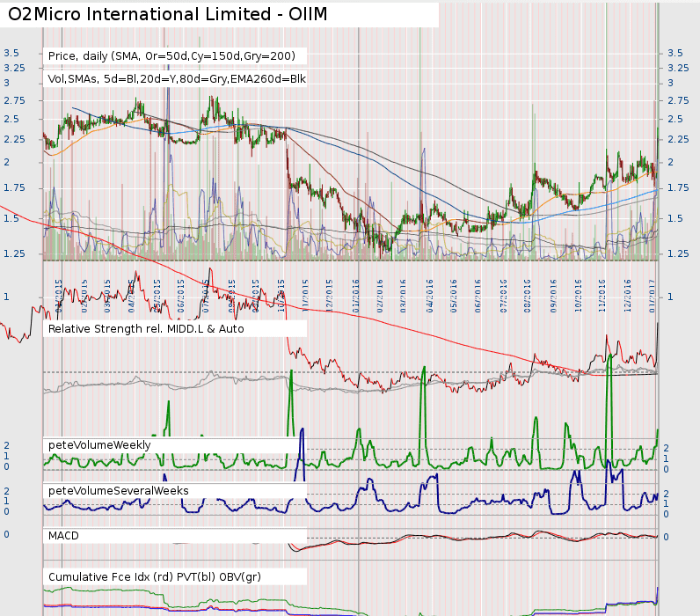
Task: Click the 01/2016 date label
Action: pyautogui.click(x=356, y=296)
